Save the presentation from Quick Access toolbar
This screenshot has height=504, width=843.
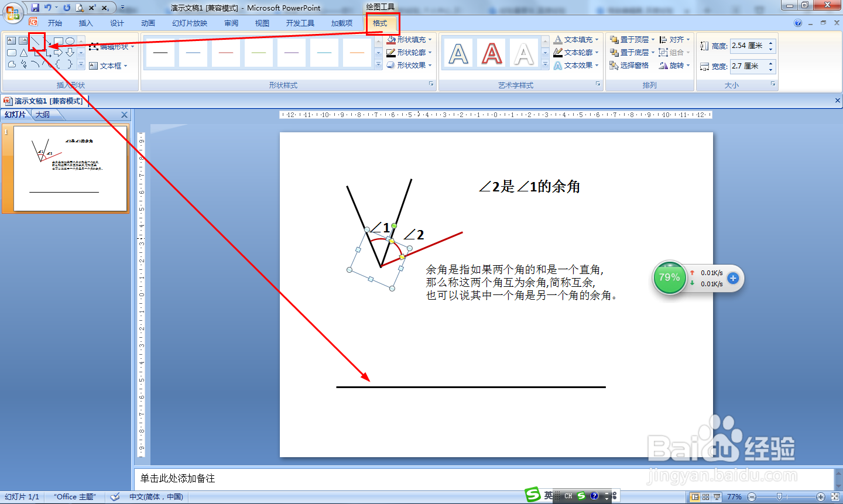pyautogui.click(x=35, y=8)
